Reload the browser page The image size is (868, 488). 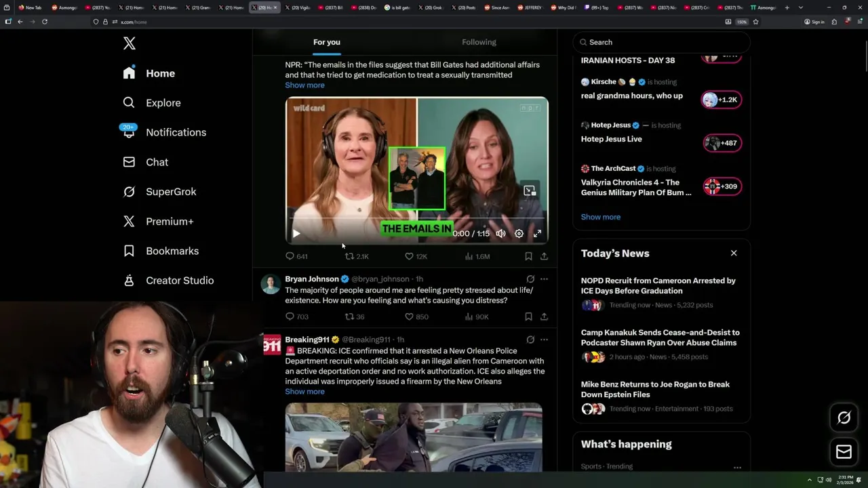tap(45, 22)
